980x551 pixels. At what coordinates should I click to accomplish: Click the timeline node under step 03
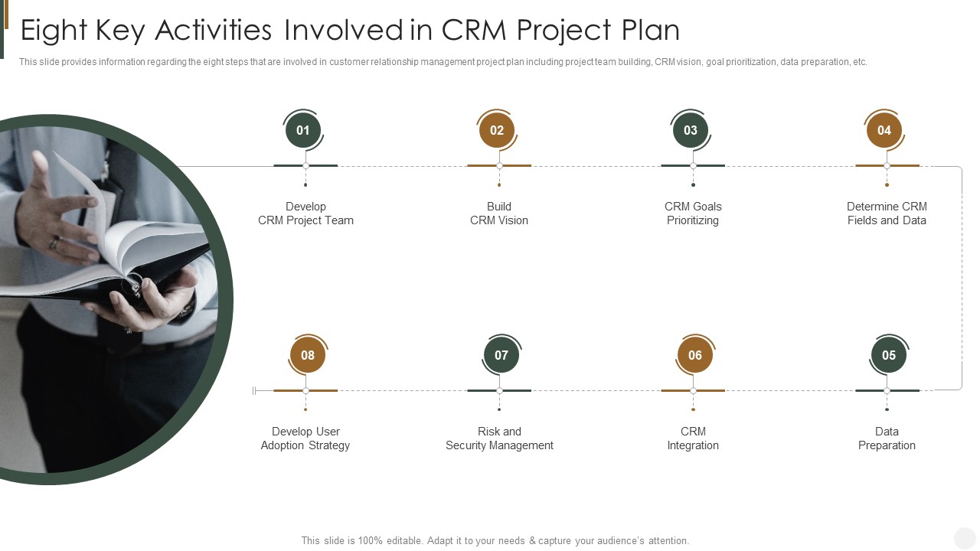pyautogui.click(x=693, y=165)
